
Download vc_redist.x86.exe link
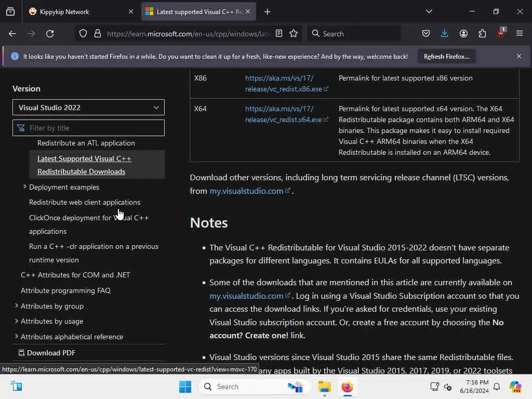pyautogui.click(x=286, y=84)
